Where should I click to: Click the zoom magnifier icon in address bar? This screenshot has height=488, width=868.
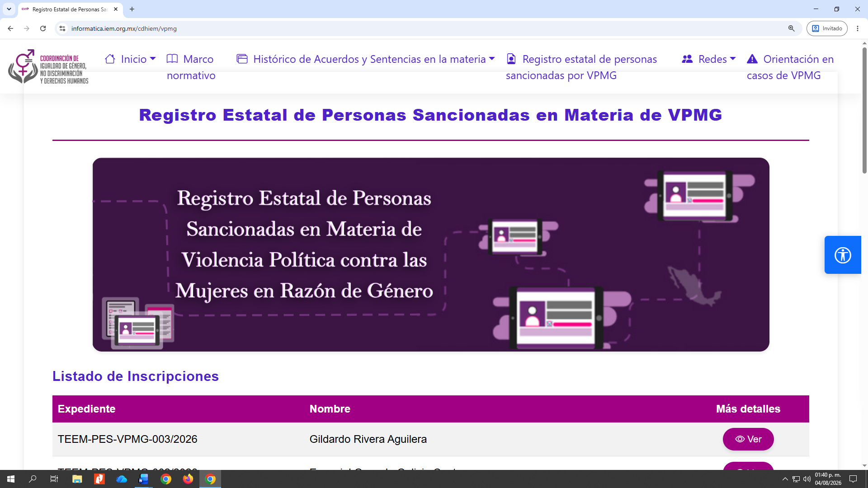click(x=791, y=28)
